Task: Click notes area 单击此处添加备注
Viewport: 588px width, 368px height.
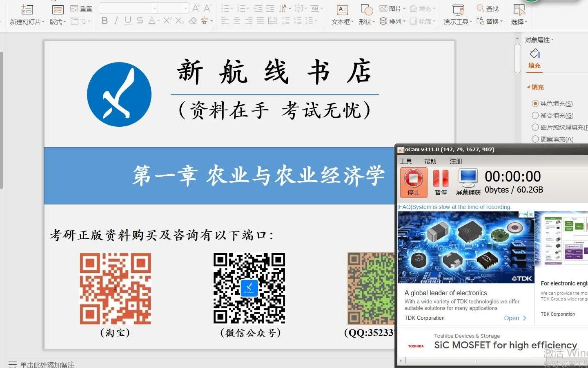Action: (47, 364)
